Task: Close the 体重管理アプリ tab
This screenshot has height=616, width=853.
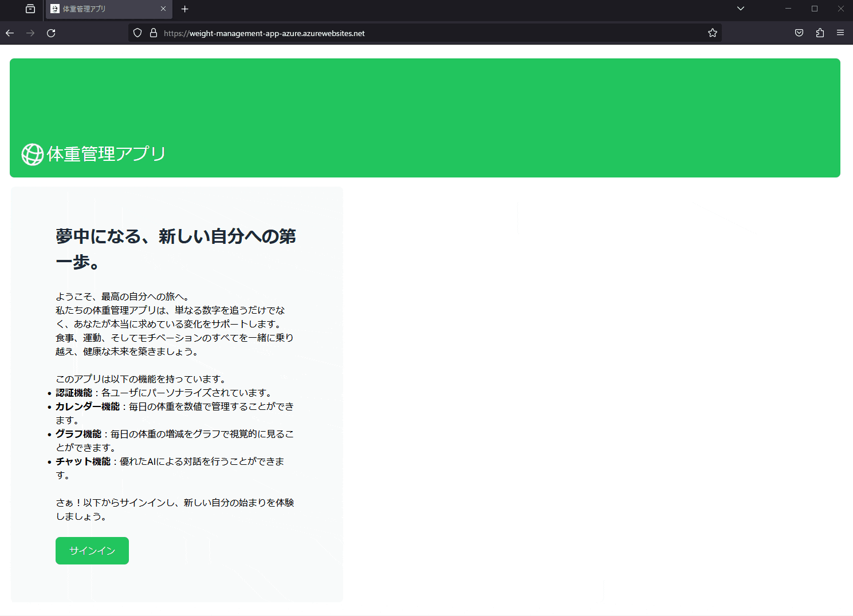Action: 163,9
